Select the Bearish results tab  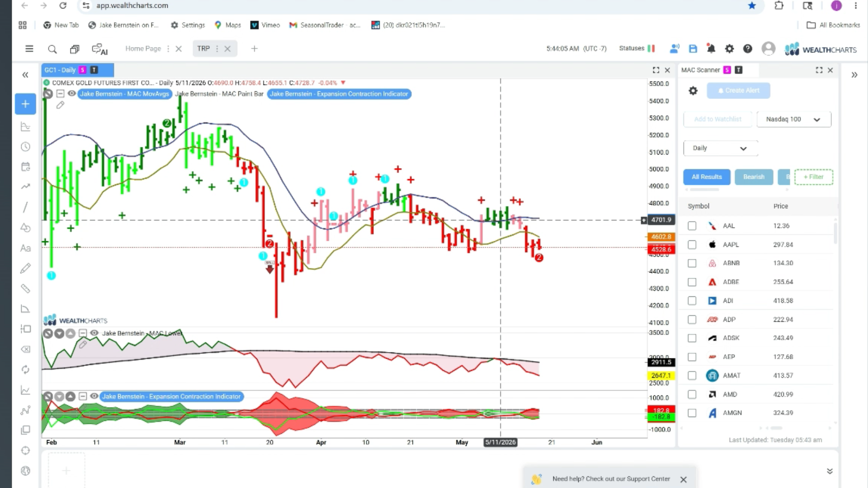point(754,177)
